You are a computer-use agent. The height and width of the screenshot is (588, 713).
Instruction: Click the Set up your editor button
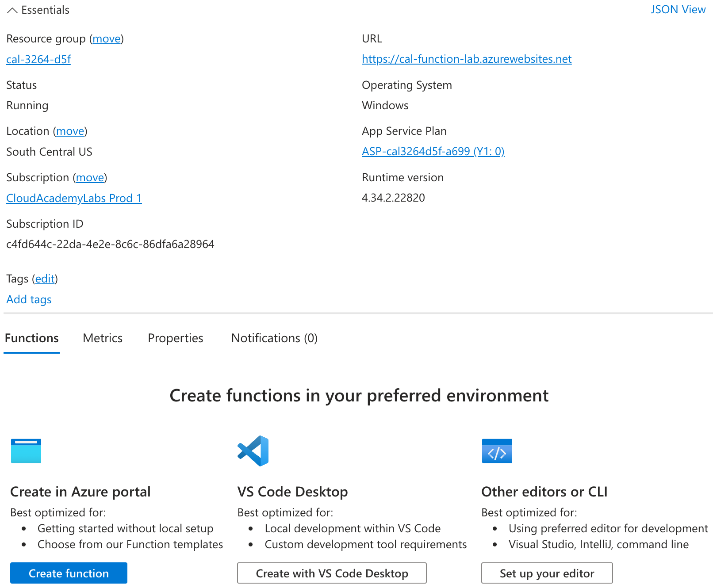pyautogui.click(x=547, y=573)
